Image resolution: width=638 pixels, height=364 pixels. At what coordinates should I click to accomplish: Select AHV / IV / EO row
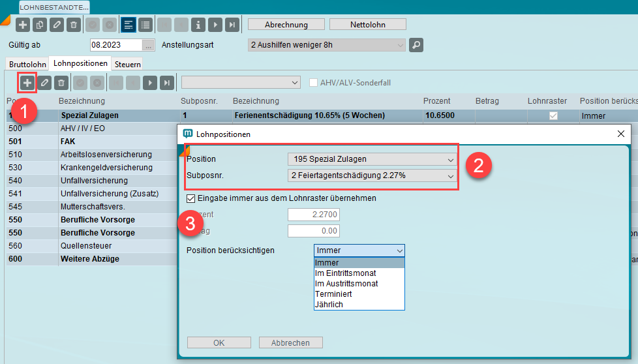[91, 129]
